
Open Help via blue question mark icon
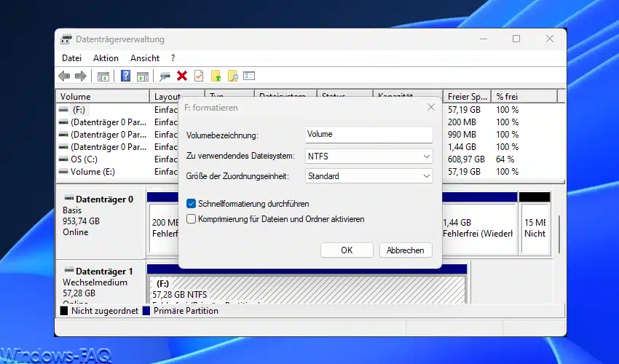pos(125,76)
